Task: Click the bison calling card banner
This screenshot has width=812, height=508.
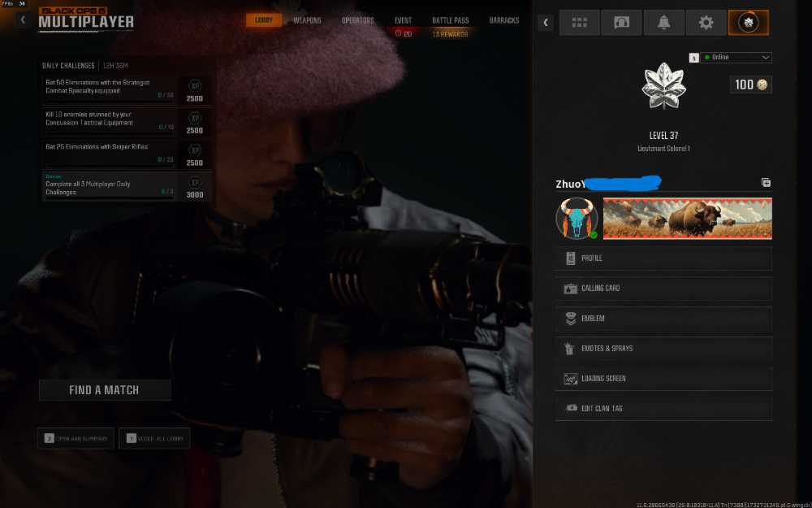Action: tap(687, 218)
